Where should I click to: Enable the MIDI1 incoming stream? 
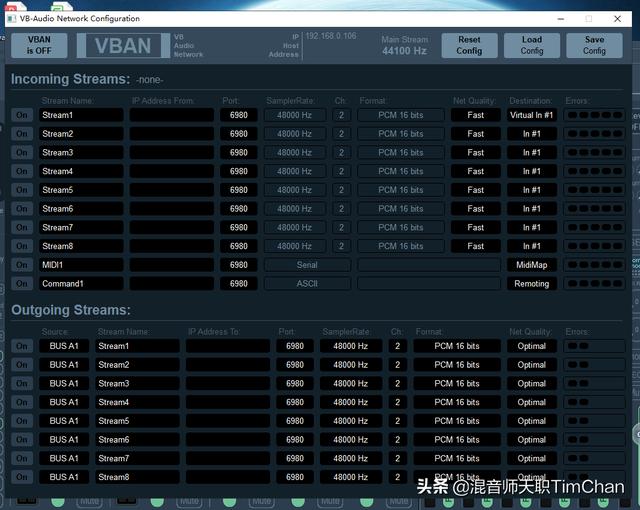pos(22,265)
